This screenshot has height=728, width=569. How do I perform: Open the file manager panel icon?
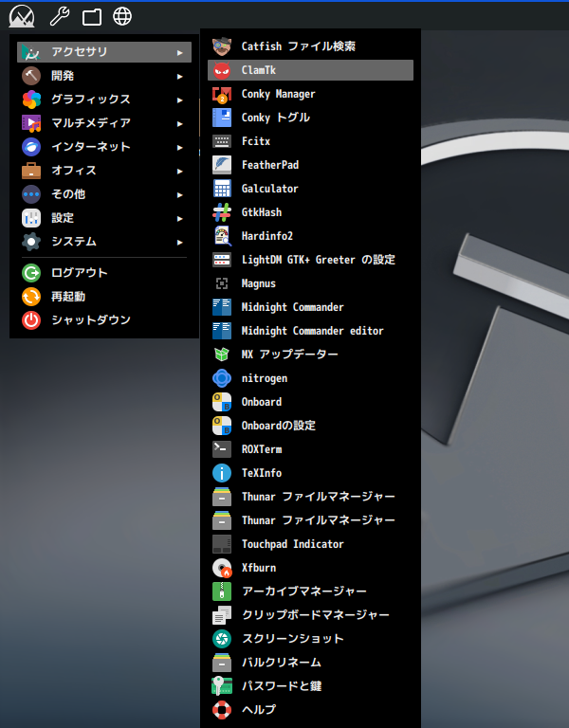(91, 17)
